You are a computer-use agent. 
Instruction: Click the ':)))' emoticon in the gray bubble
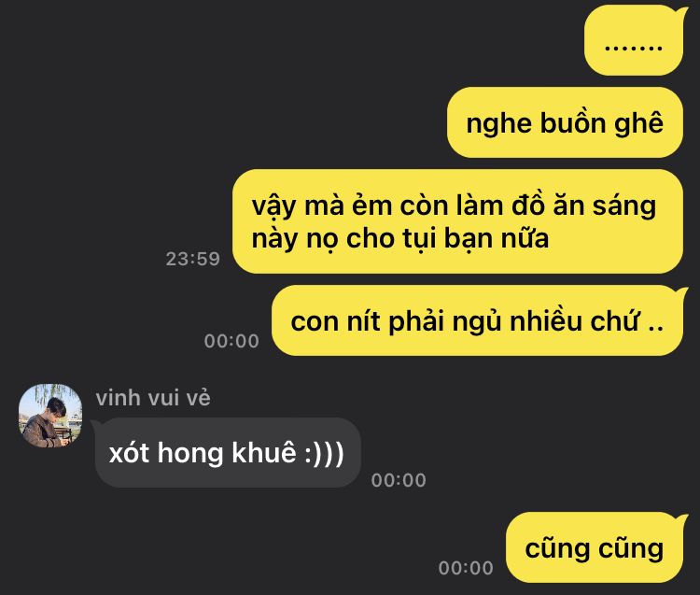324,452
